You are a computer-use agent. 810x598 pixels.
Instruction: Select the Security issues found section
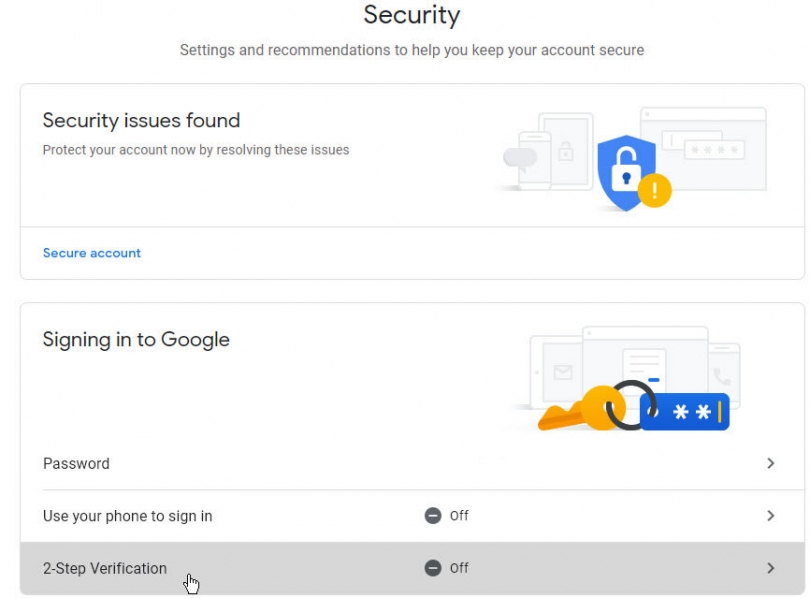(x=141, y=120)
